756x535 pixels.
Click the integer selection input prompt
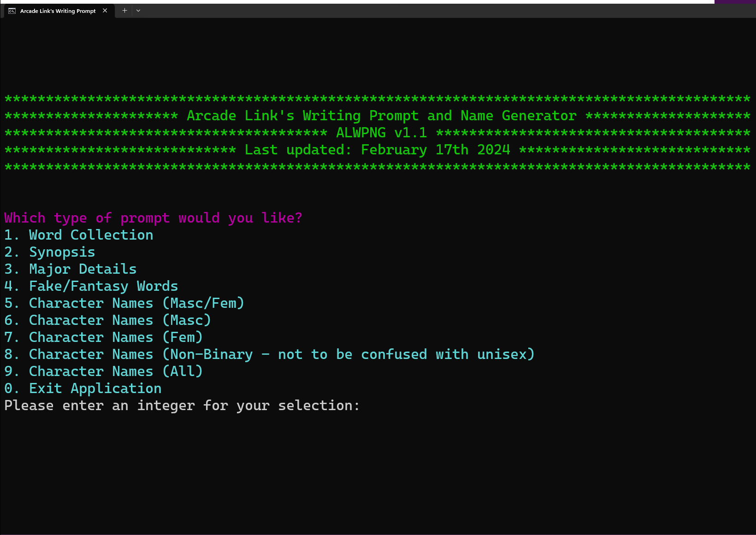click(182, 406)
